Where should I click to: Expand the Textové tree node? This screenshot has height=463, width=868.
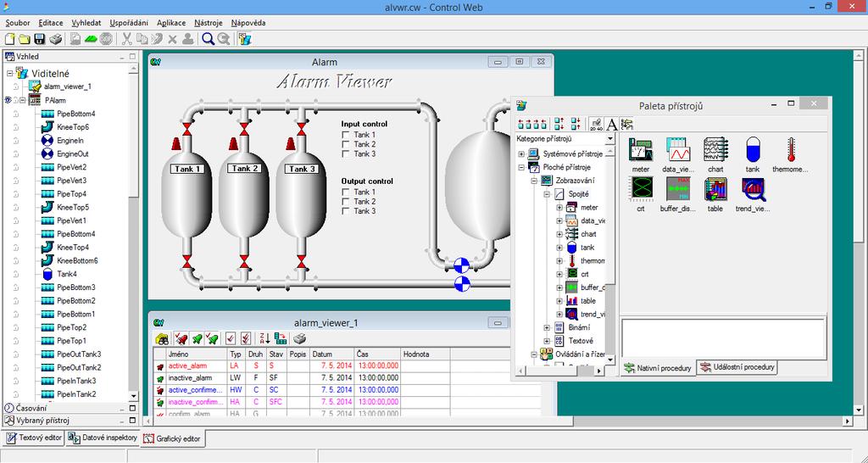pyautogui.click(x=547, y=341)
